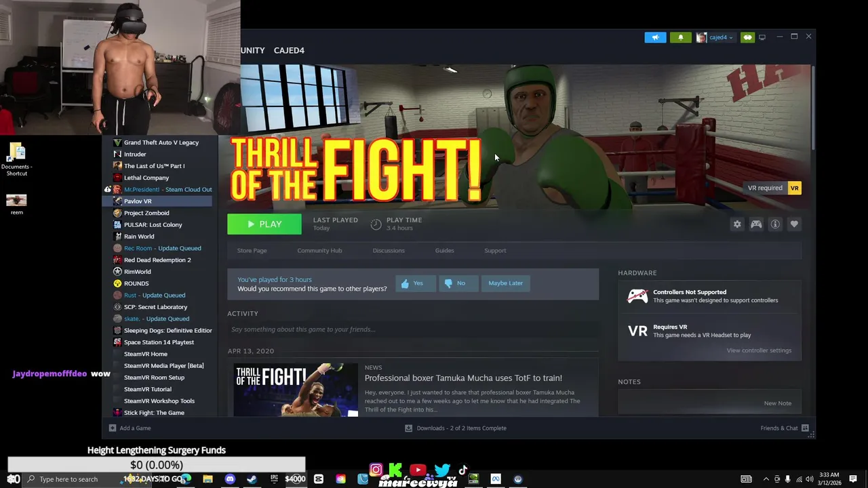Switch to Big Picture mode monitor icon
The height and width of the screenshot is (488, 868).
(x=762, y=37)
